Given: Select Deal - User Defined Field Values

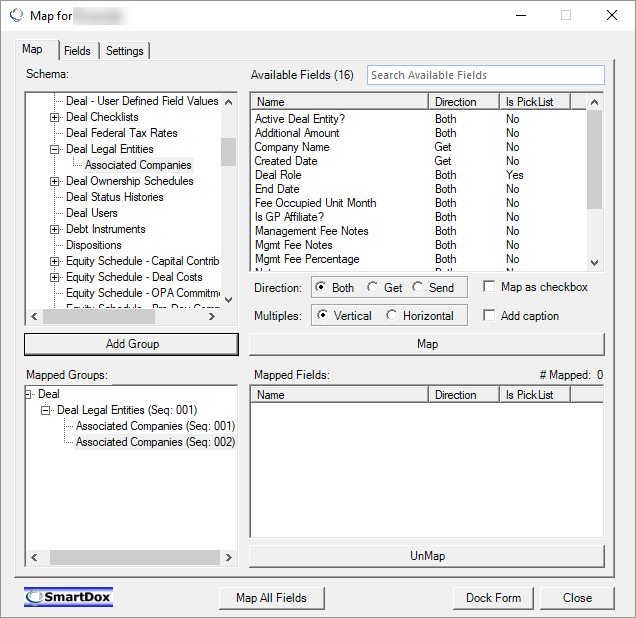Looking at the screenshot, I should [142, 101].
